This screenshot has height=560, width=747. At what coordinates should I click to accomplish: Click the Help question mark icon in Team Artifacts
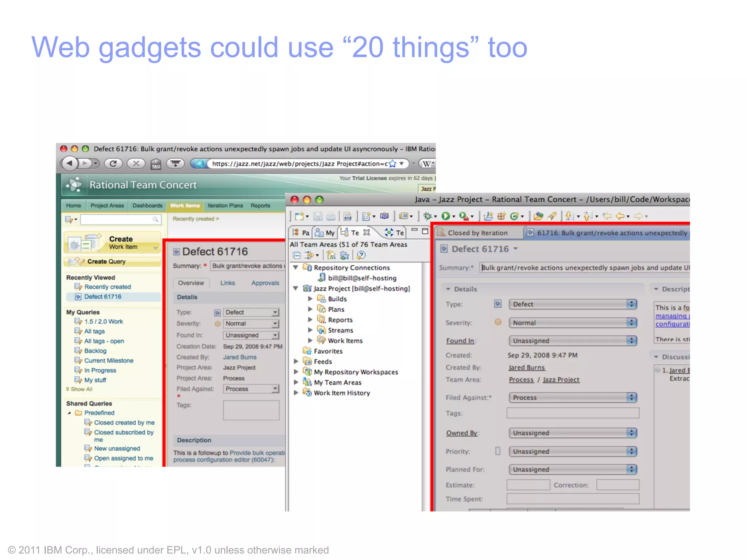click(361, 255)
